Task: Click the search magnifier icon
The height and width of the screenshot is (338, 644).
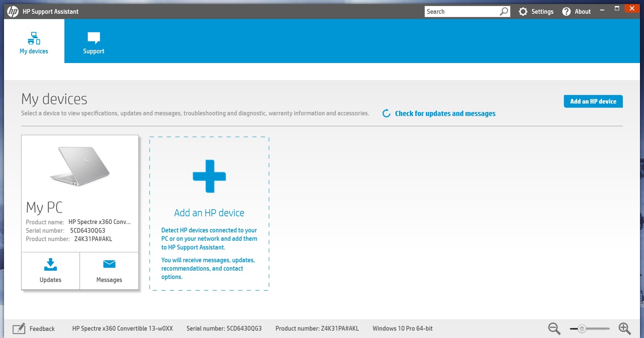Action: point(504,11)
